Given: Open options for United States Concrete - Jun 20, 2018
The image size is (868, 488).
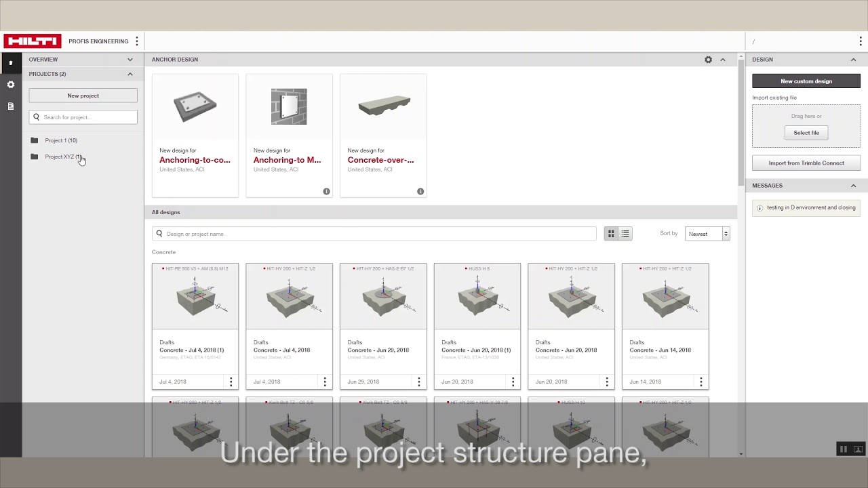Looking at the screenshot, I should click(607, 382).
